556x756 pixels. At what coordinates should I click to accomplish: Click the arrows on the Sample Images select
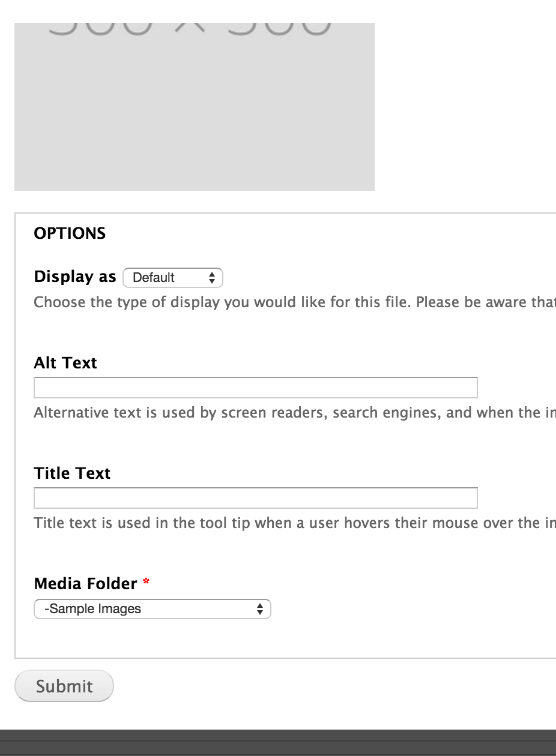(259, 609)
